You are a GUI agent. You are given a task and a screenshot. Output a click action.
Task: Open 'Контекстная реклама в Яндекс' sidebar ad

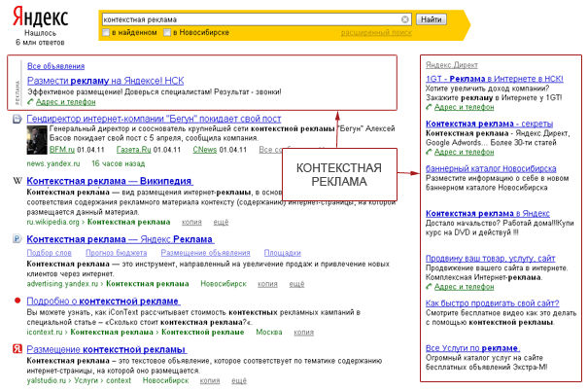point(488,214)
